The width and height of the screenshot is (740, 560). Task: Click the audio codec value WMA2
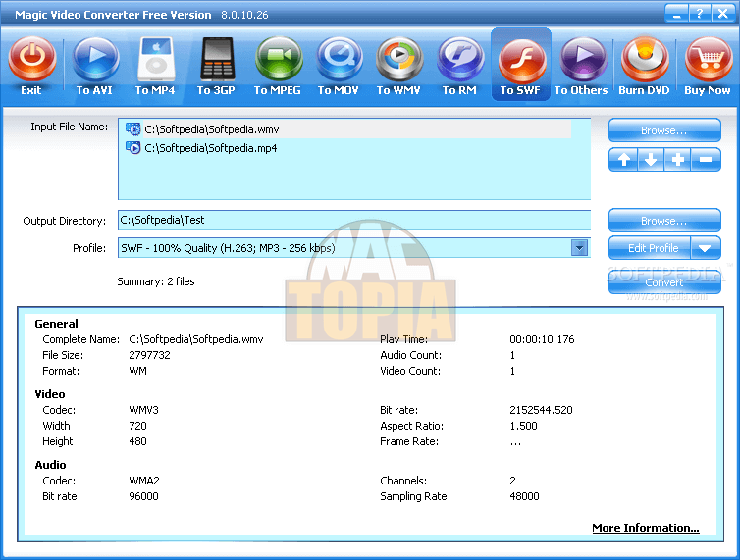click(144, 481)
